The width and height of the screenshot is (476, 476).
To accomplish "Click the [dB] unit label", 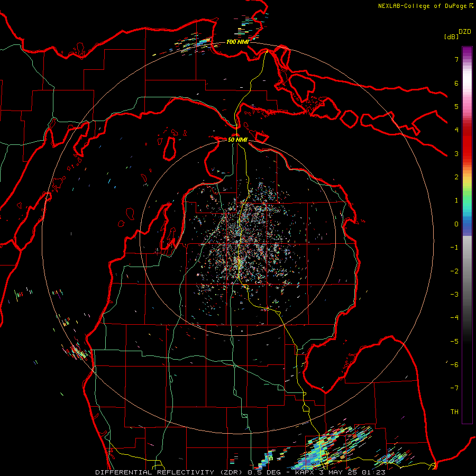I will pos(452,36).
